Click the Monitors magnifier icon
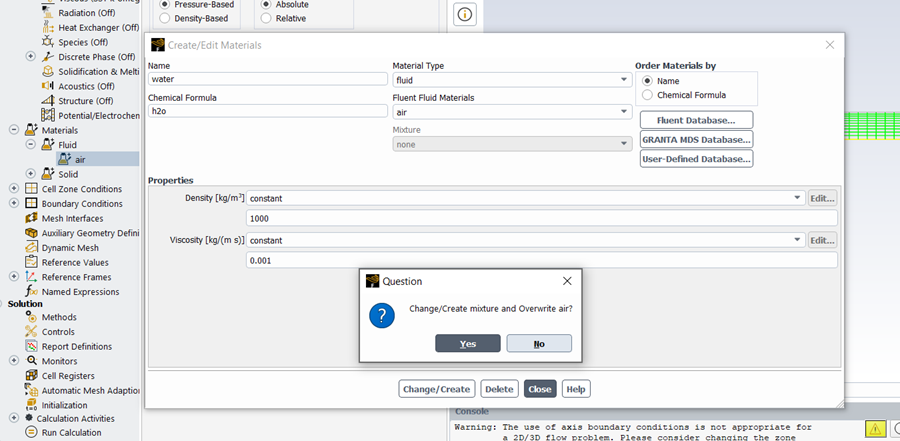Image resolution: width=900 pixels, height=441 pixels. click(x=32, y=361)
